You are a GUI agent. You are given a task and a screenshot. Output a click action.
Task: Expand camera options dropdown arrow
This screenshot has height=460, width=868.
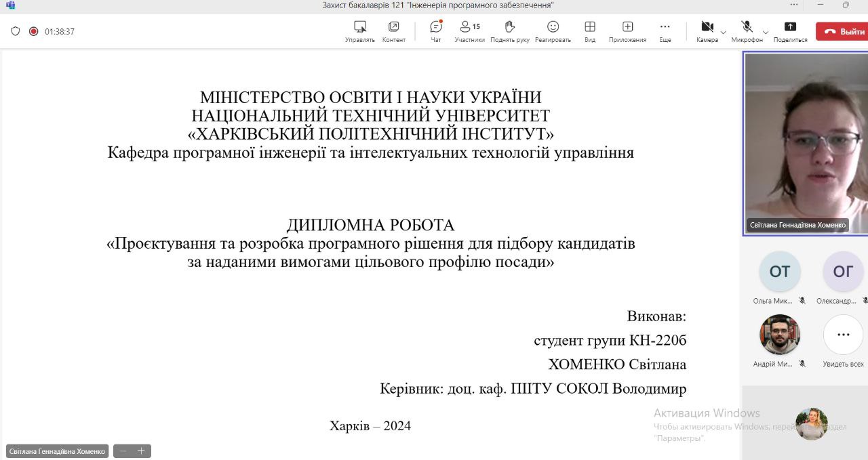pyautogui.click(x=723, y=32)
